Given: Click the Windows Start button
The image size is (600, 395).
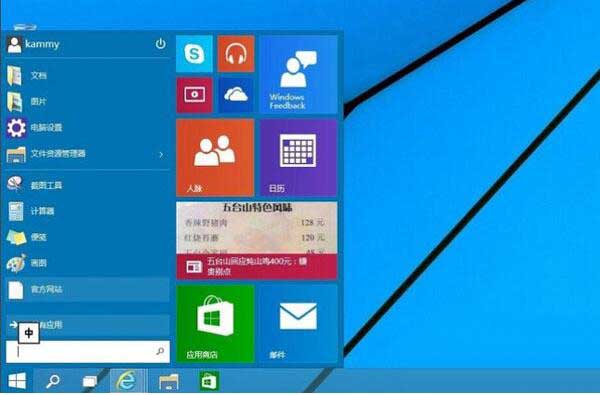Looking at the screenshot, I should tap(17, 381).
